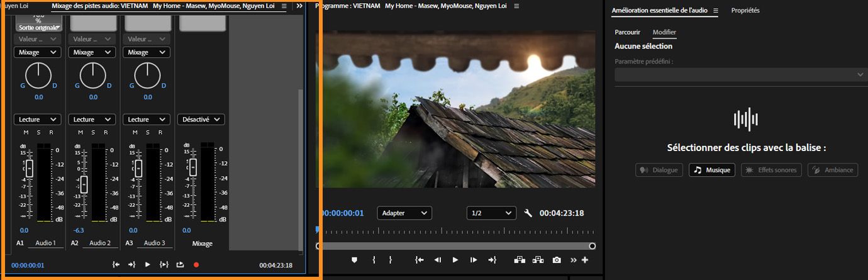868x280 pixels.
Task: Mute track A3 in the mixer
Action: (135, 133)
